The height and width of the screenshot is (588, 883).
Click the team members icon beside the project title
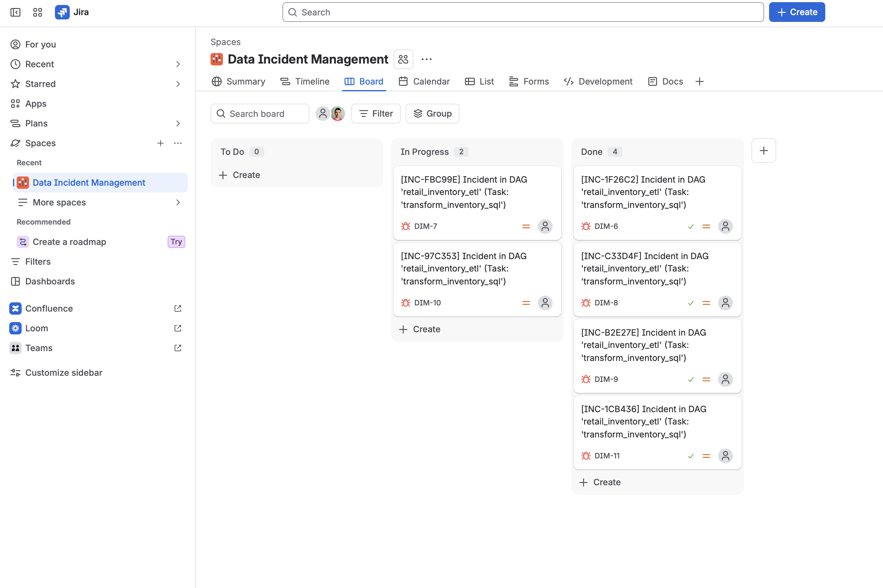click(404, 59)
